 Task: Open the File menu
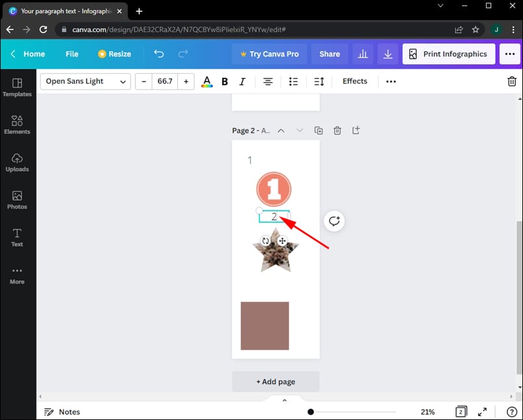pyautogui.click(x=71, y=54)
